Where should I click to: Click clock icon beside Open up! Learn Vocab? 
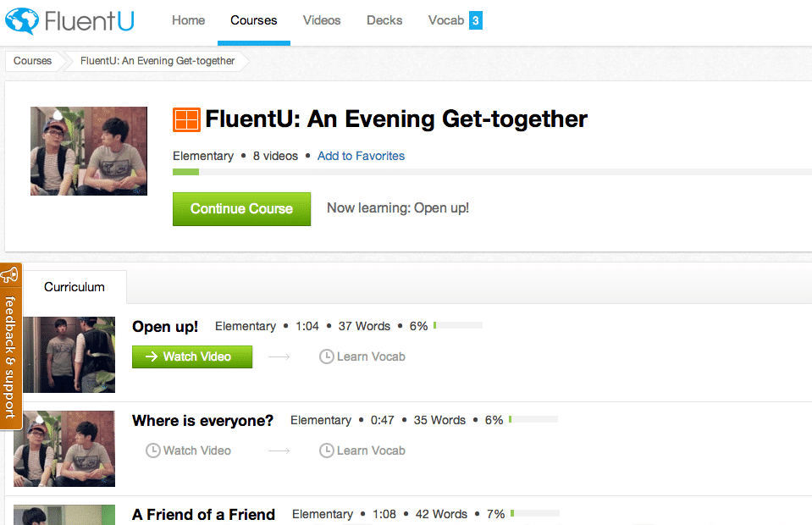point(327,356)
